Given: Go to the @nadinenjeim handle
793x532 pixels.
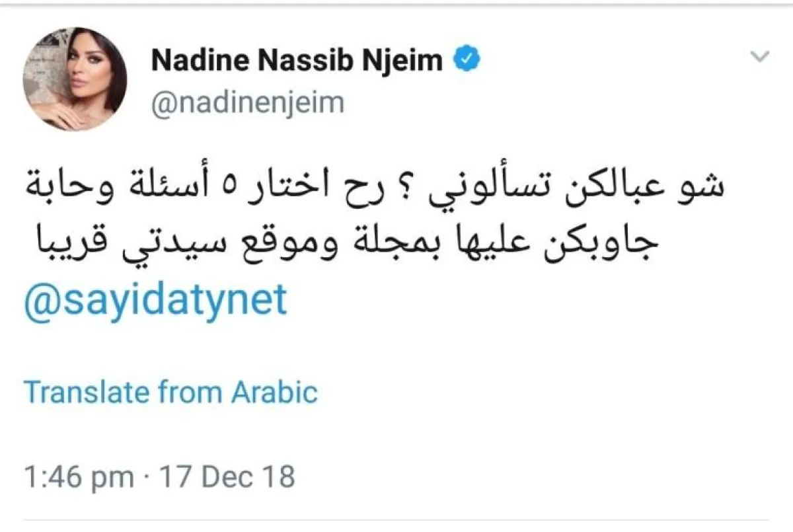Looking at the screenshot, I should tap(248, 102).
